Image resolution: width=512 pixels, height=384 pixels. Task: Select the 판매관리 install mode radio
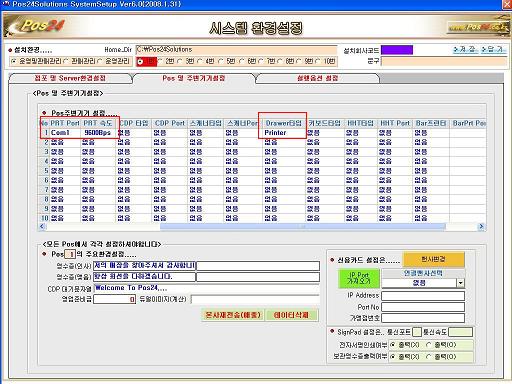(66, 61)
